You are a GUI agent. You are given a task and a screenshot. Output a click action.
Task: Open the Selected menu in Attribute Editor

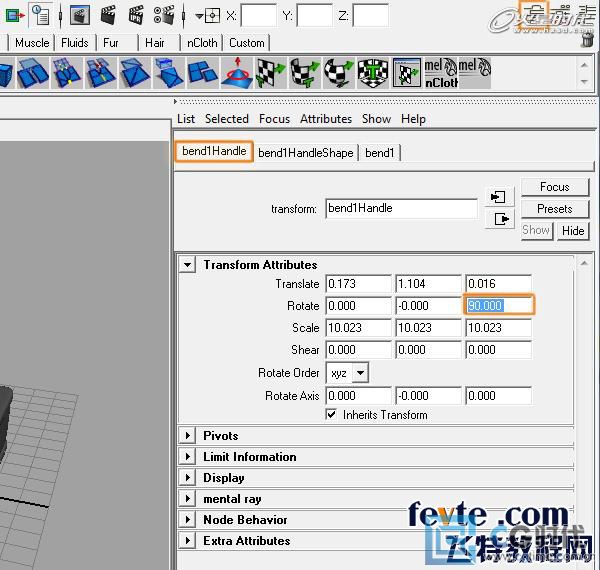coord(227,119)
